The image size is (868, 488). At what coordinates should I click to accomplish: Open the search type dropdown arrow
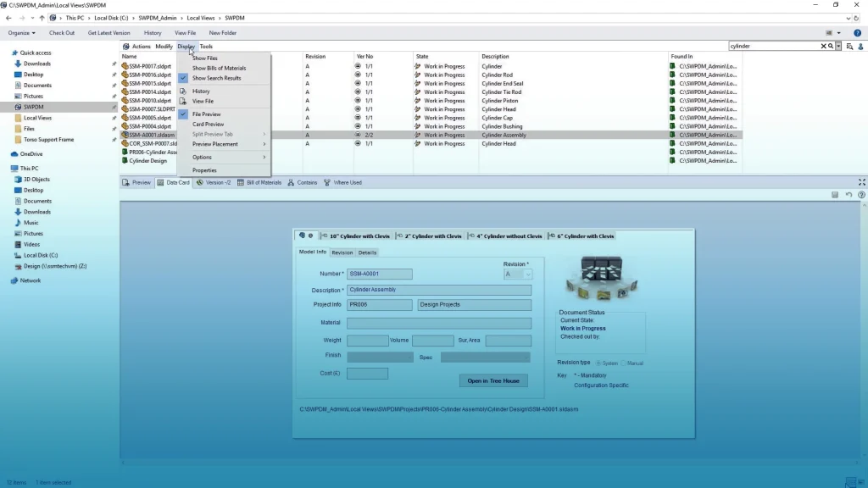click(837, 45)
